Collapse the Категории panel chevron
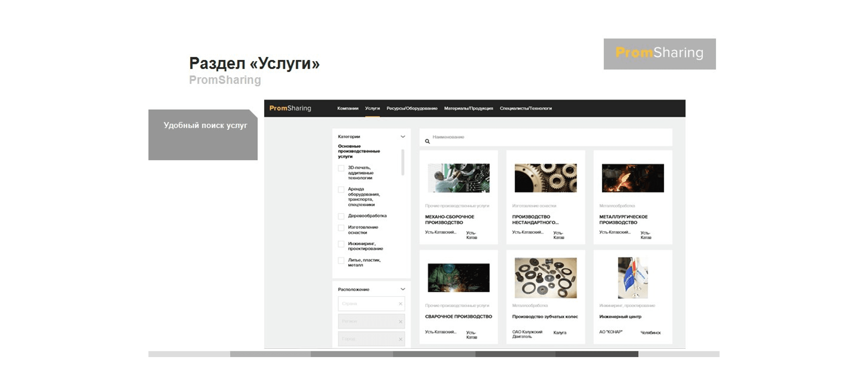Viewport: 868px width, 392px height. pos(403,136)
